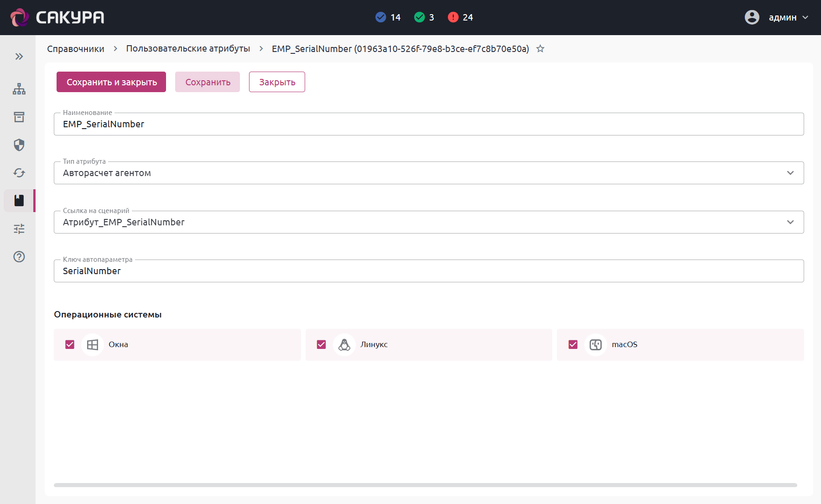This screenshot has height=504, width=821.
Task: Uncheck the Окна checkbox
Action: click(70, 345)
